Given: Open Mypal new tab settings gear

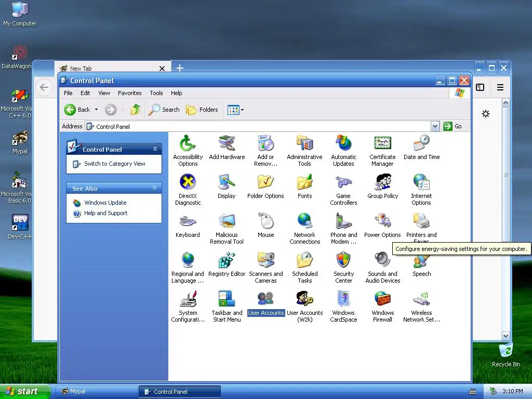Looking at the screenshot, I should tap(486, 114).
